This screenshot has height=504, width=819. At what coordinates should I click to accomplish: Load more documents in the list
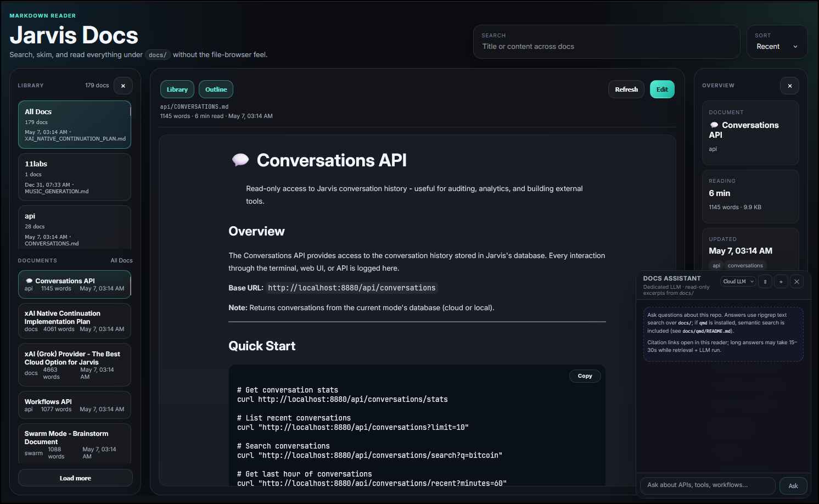75,478
